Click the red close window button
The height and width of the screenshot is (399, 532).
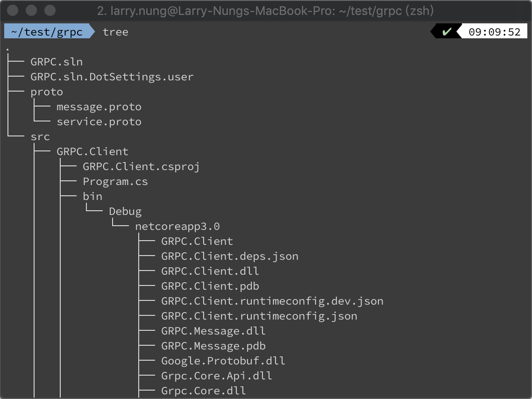pos(13,10)
